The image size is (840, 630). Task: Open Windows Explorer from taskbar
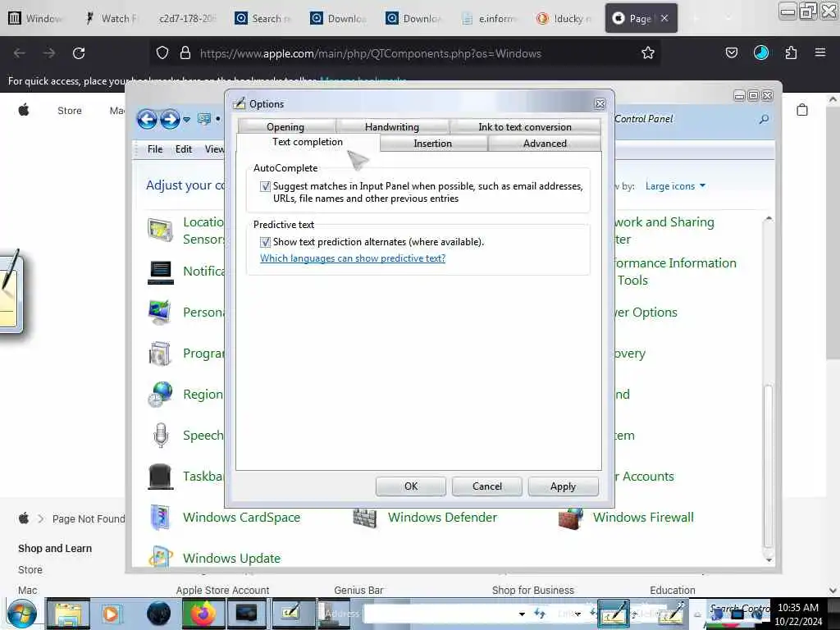pos(68,614)
